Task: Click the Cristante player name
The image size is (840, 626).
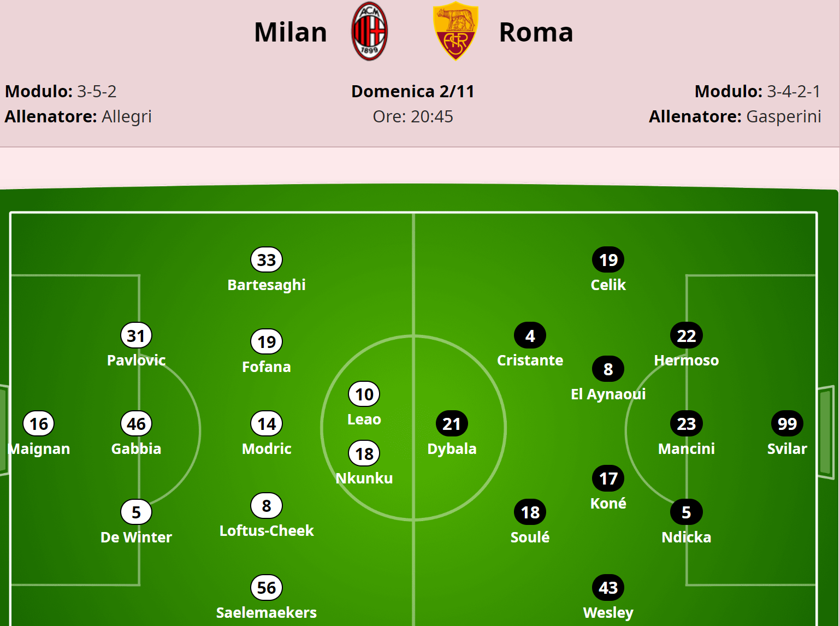Action: tap(530, 361)
